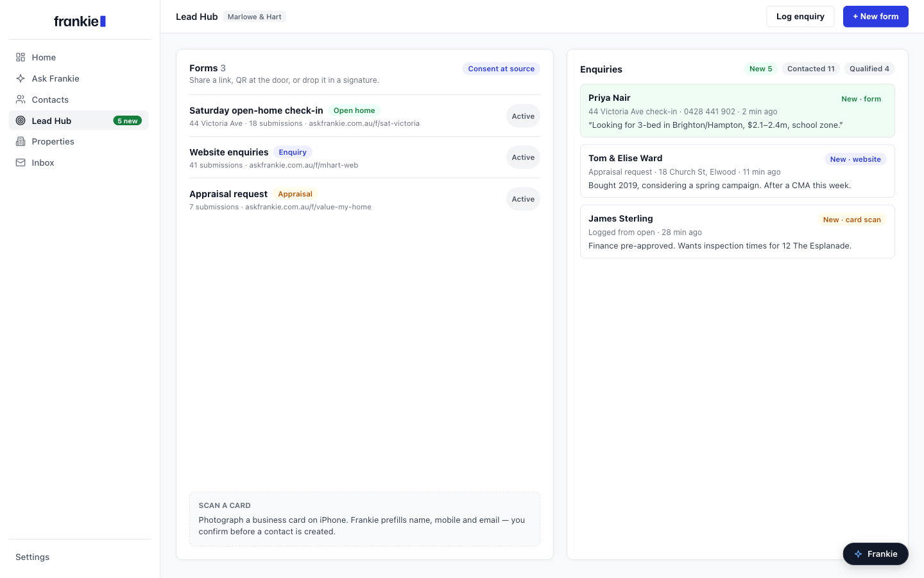
Task: Open the Home menu item
Action: [79, 57]
